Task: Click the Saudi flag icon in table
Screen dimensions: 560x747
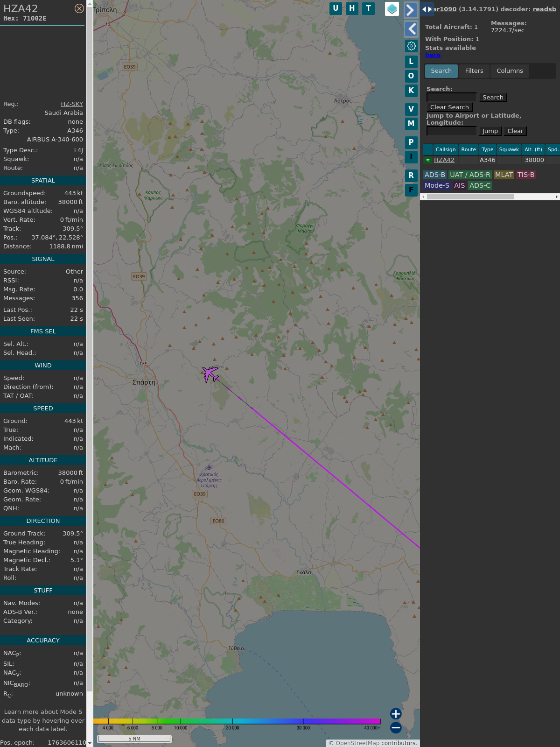Action: (428, 160)
